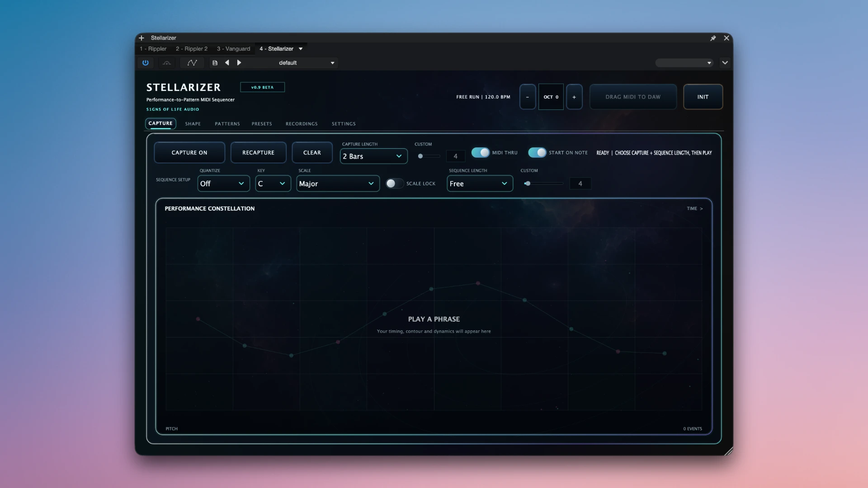The width and height of the screenshot is (868, 488).
Task: Click the capture length custom value field
Action: 456,156
